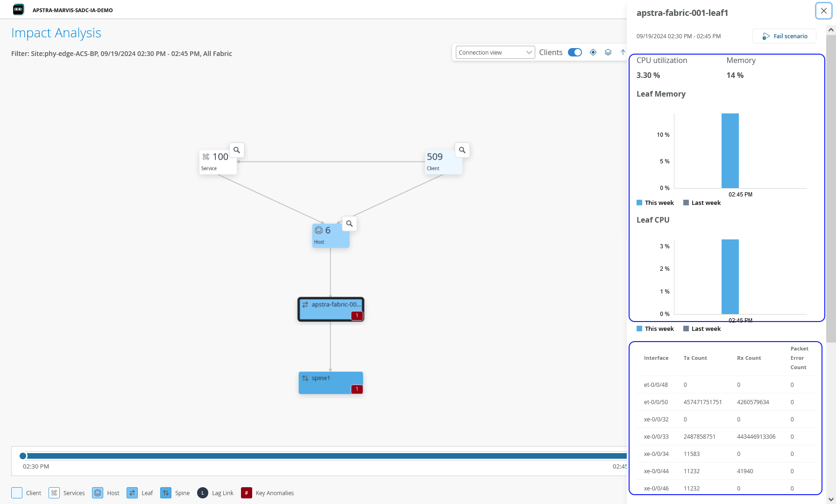836x504 pixels.
Task: Click the Leaf CPU chart bar
Action: [x=730, y=277]
